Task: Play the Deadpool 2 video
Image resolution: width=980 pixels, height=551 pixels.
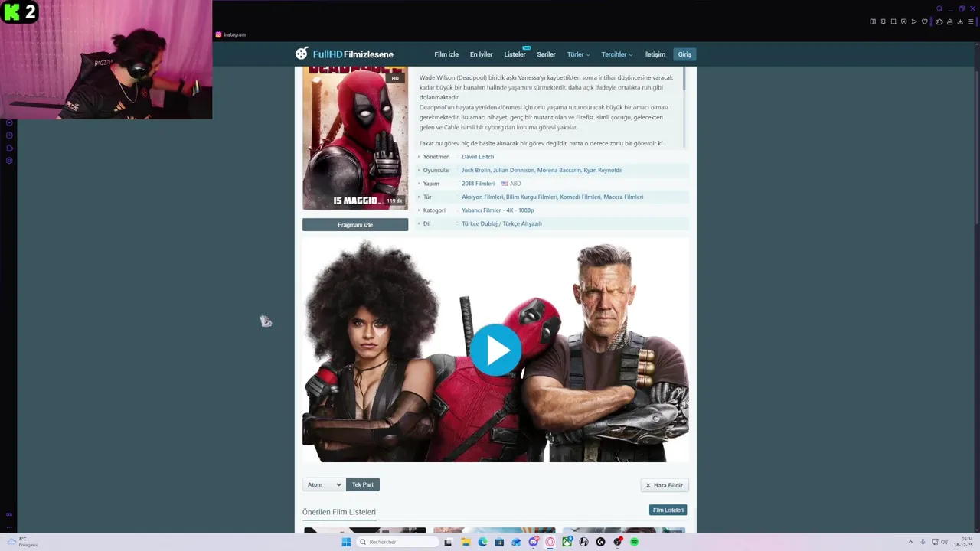Action: pos(495,350)
